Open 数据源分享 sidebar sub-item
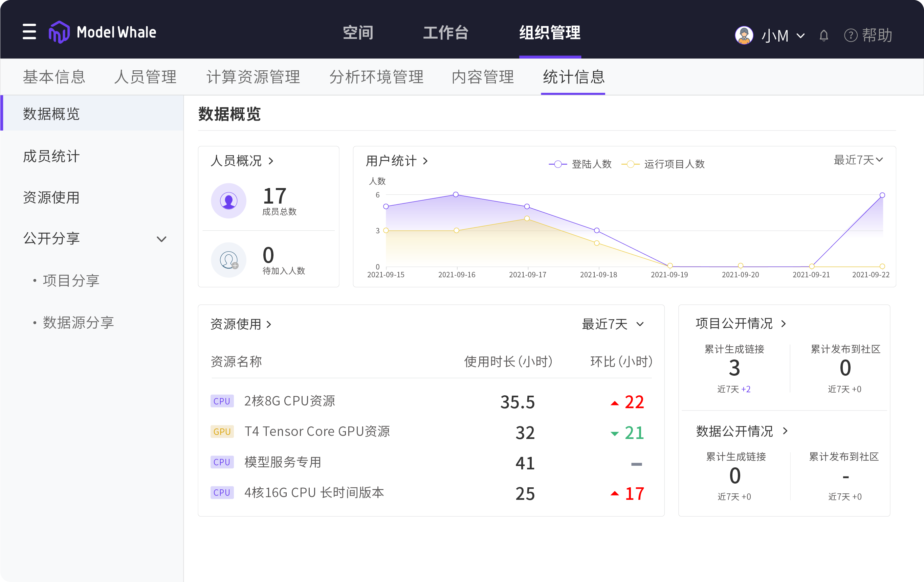The width and height of the screenshot is (924, 582). pyautogui.click(x=78, y=322)
